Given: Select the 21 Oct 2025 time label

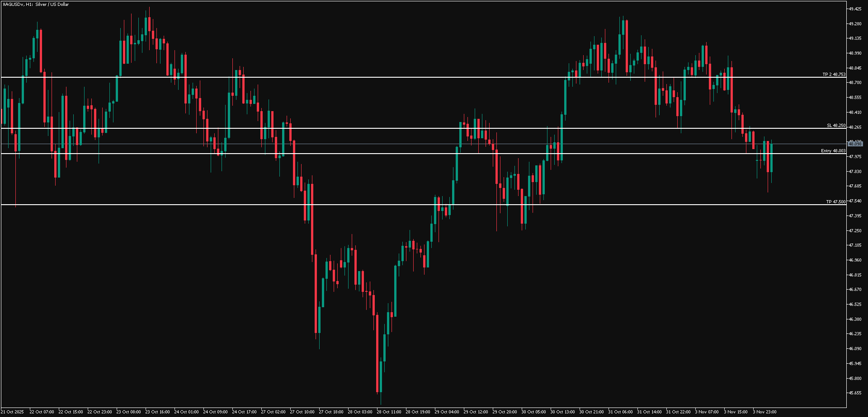Looking at the screenshot, I should 13,412.
